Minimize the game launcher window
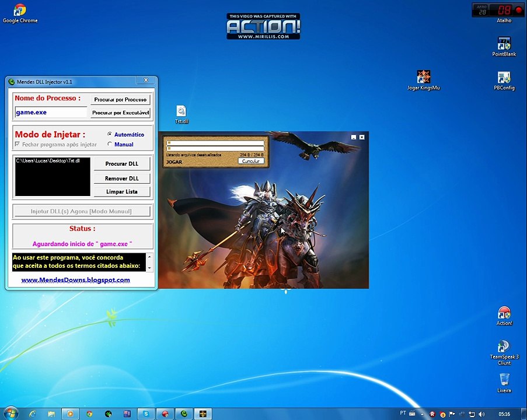The width and height of the screenshot is (527, 420). pyautogui.click(x=354, y=137)
